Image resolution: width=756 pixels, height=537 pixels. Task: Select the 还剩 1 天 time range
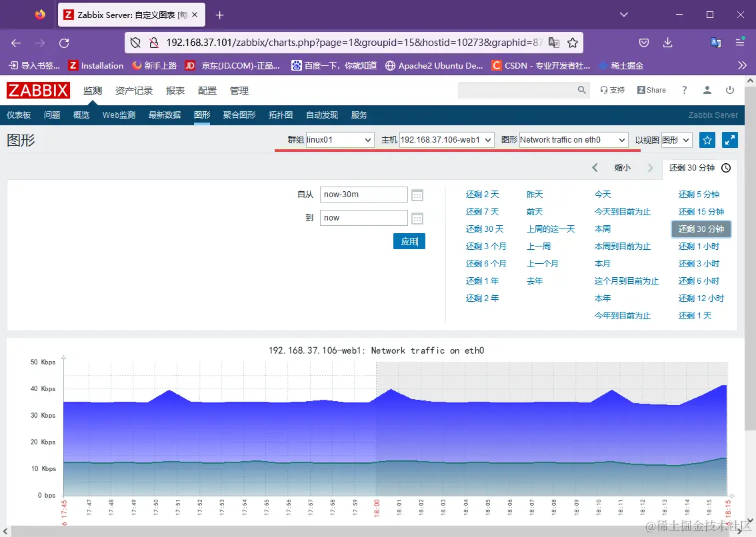tap(695, 316)
